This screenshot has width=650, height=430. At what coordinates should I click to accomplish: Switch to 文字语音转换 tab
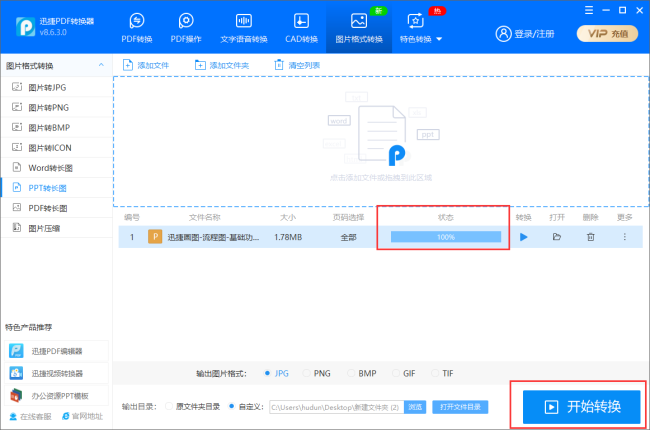pyautogui.click(x=244, y=28)
